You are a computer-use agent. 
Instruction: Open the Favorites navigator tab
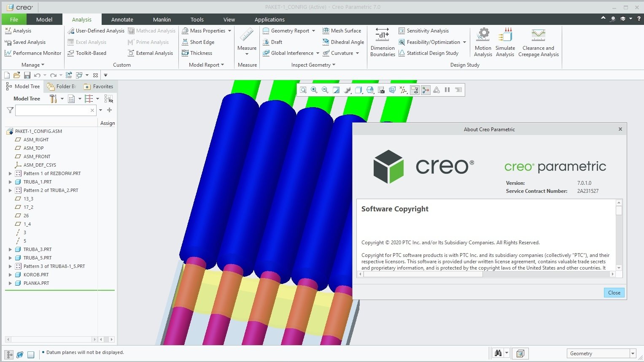pos(98,86)
